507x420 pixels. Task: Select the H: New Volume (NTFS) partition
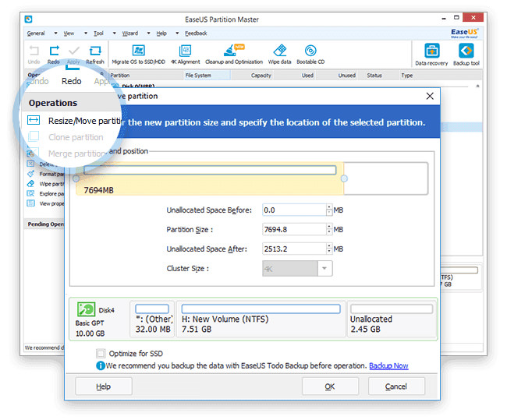point(261,319)
